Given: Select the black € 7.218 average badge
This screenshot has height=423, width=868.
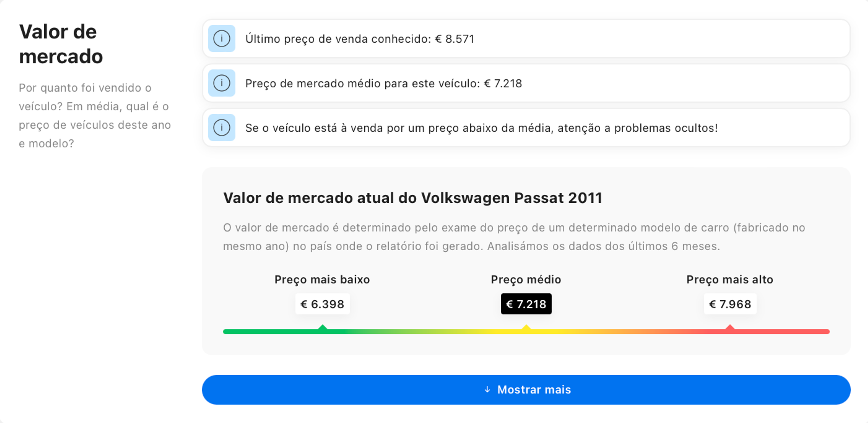Looking at the screenshot, I should click(526, 304).
